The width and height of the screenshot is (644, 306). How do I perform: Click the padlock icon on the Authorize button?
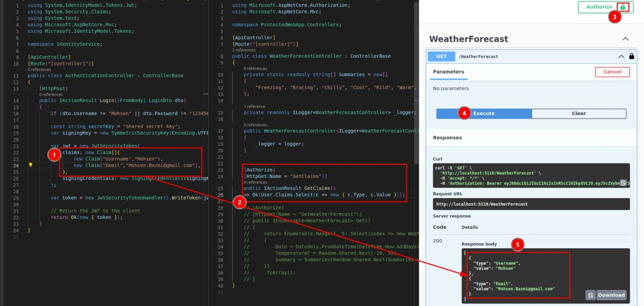(623, 7)
